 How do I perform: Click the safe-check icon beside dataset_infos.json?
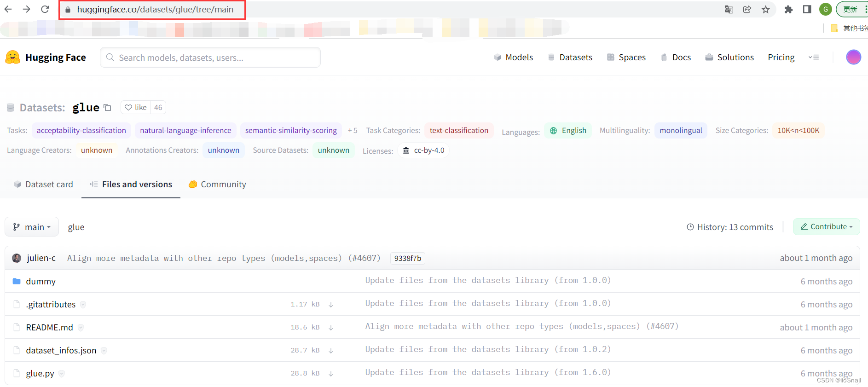pos(104,350)
